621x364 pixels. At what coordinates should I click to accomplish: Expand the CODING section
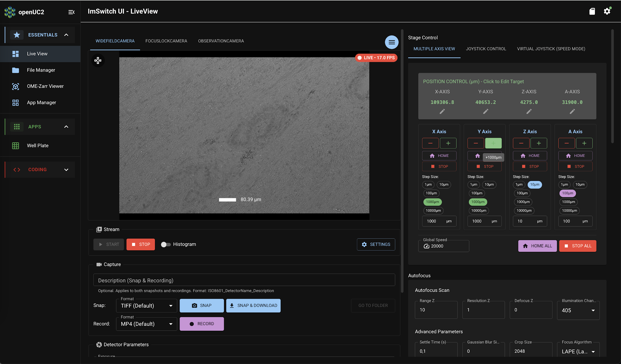pos(38,169)
